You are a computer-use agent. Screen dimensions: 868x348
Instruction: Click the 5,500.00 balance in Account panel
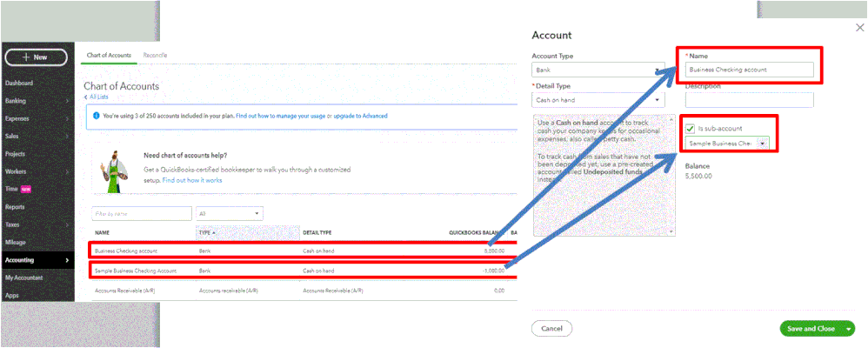[698, 177]
